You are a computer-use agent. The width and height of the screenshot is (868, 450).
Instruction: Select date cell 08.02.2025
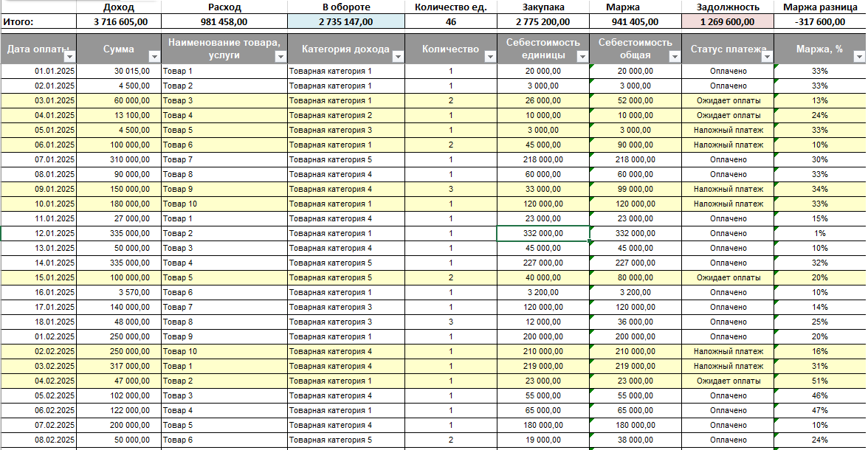(x=38, y=440)
